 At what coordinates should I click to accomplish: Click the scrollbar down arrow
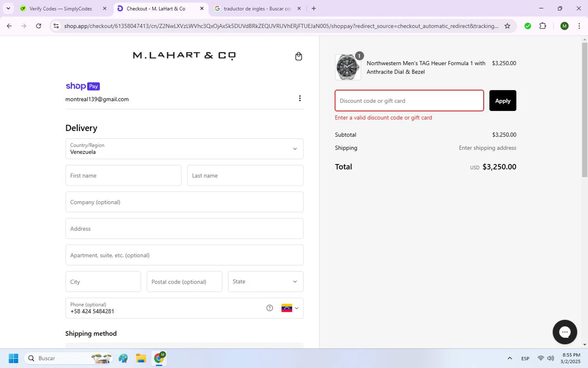[x=584, y=345]
